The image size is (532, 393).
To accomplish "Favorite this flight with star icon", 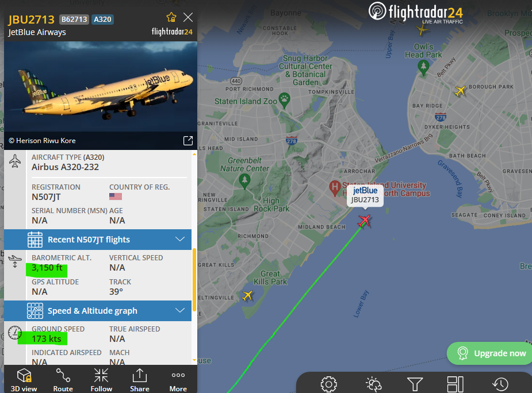I will (171, 17).
